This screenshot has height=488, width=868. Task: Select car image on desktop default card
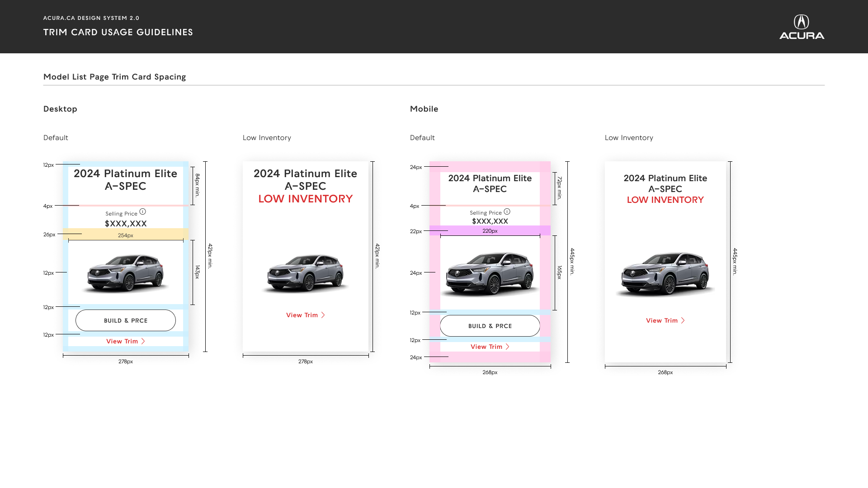click(126, 272)
